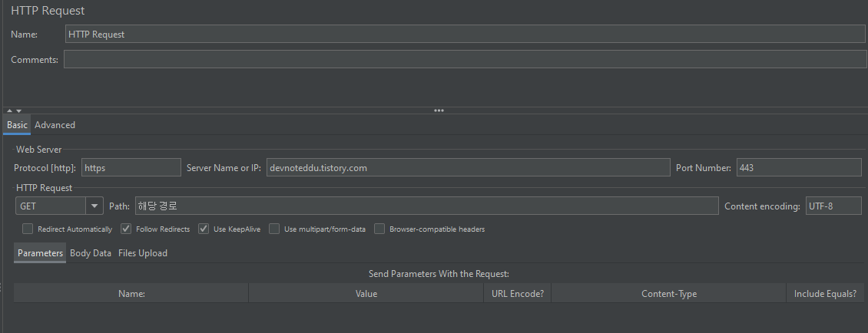This screenshot has width=868, height=333.
Task: Enable Use multipart/form-data checkbox
Action: coord(274,229)
